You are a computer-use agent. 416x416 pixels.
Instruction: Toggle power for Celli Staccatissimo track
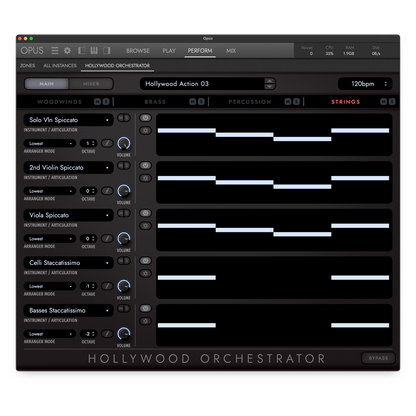[145, 261]
